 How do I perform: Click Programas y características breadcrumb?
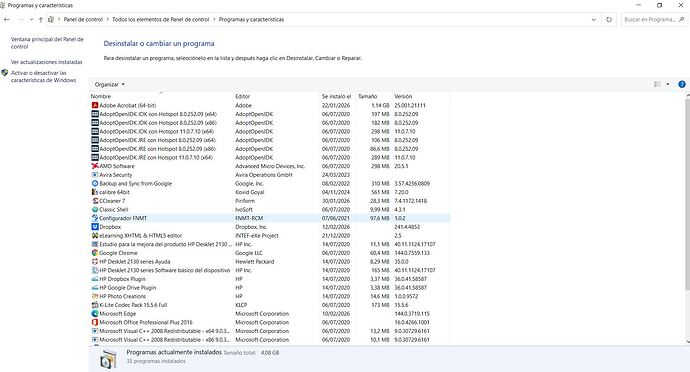click(x=251, y=19)
